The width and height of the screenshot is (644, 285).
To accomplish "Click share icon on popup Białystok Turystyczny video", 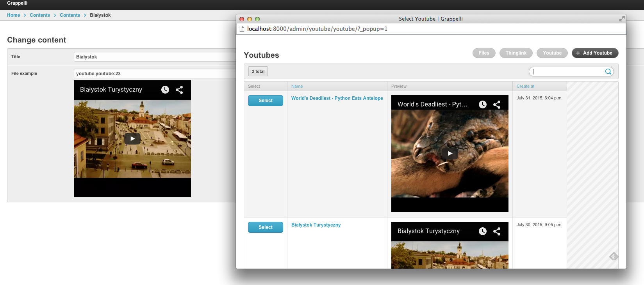I will (x=497, y=231).
